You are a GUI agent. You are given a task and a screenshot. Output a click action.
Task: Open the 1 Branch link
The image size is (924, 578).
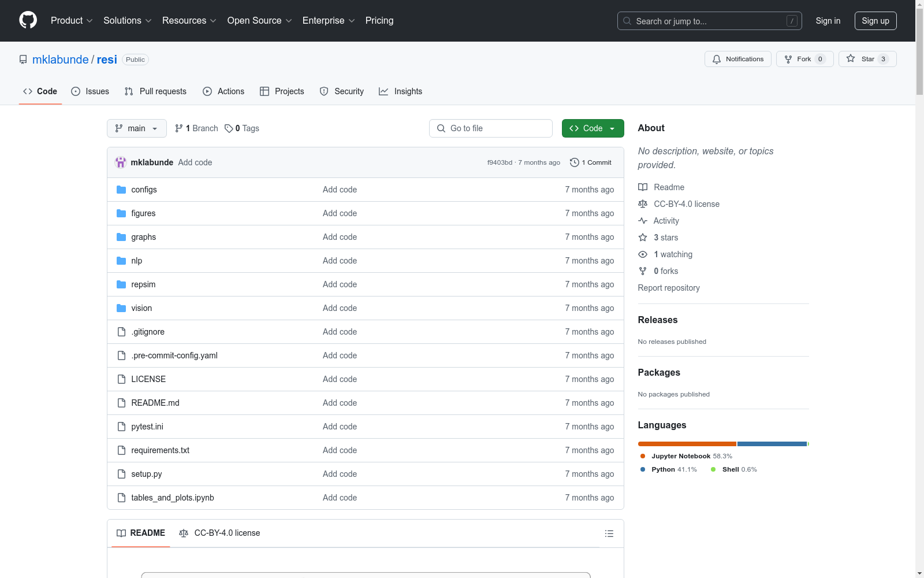point(196,128)
